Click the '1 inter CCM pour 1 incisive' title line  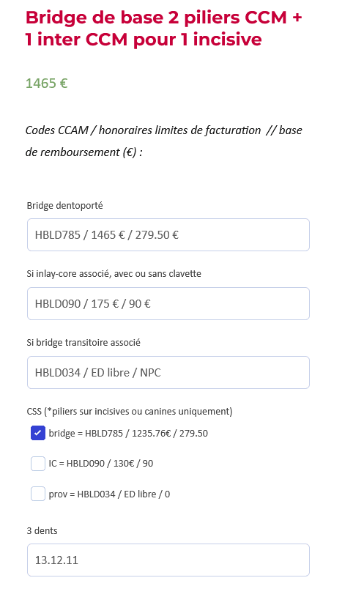[x=144, y=40]
